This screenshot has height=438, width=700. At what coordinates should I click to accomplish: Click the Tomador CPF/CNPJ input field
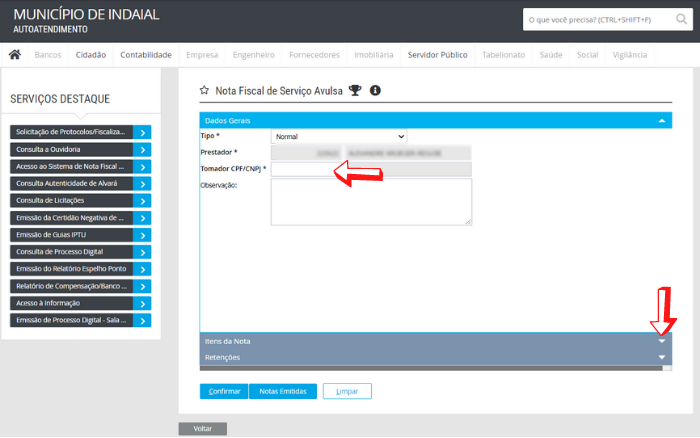pos(301,169)
